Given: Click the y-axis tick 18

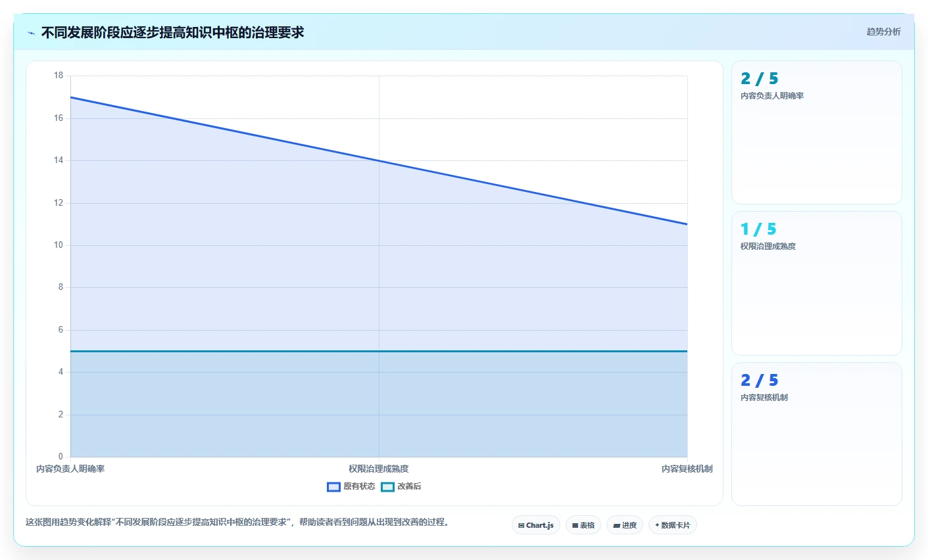Looking at the screenshot, I should (59, 76).
